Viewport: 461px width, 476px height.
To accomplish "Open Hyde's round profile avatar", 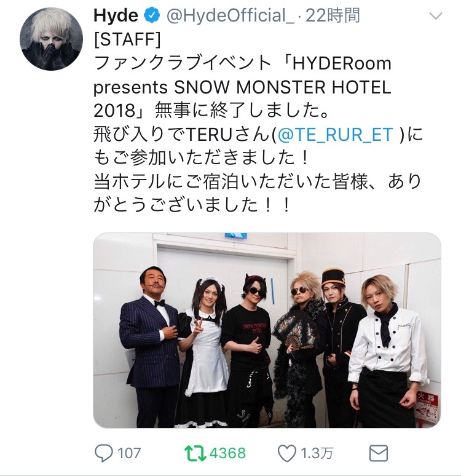I will [x=51, y=39].
